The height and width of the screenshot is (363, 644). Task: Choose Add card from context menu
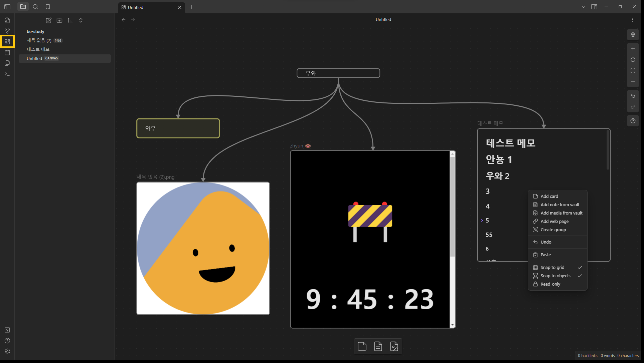[x=549, y=196]
